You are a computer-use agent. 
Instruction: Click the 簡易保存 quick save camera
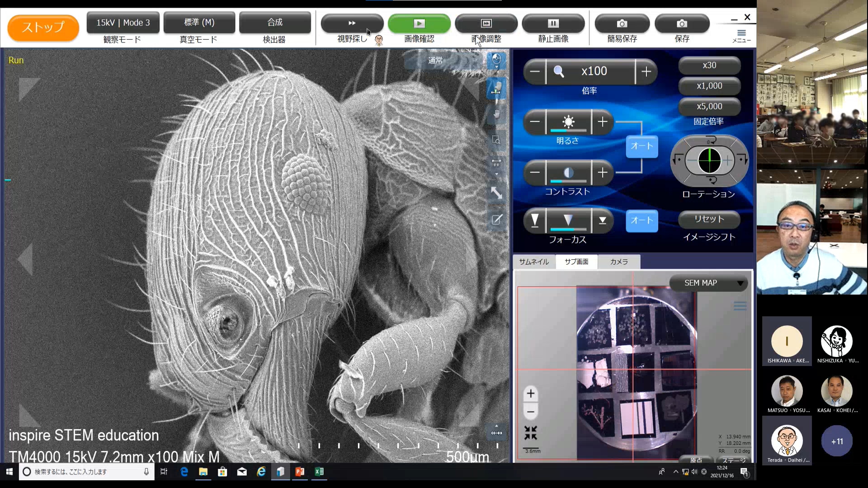point(622,23)
